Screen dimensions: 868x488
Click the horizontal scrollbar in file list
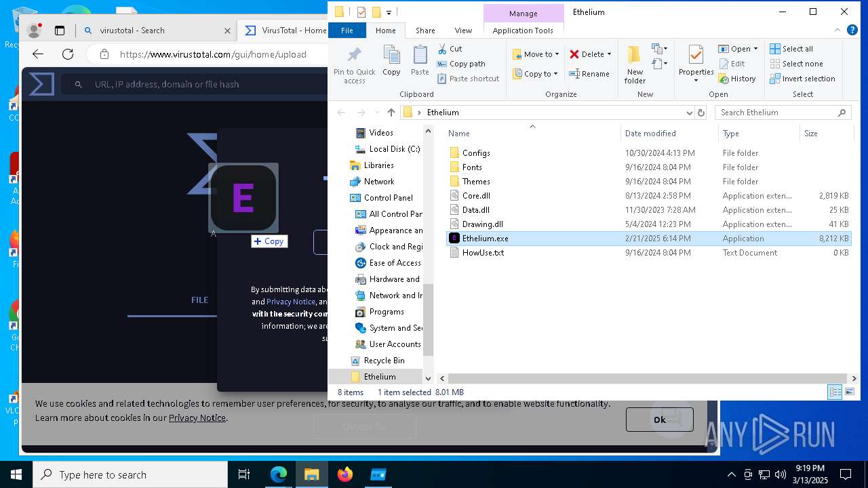[648, 378]
